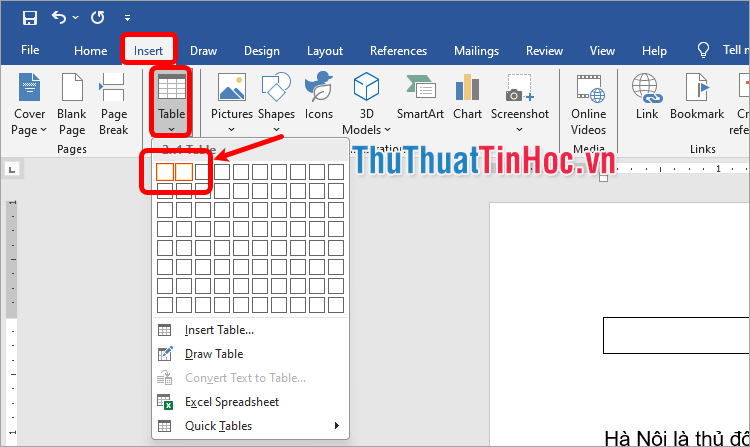Open the References tab

pyautogui.click(x=398, y=51)
